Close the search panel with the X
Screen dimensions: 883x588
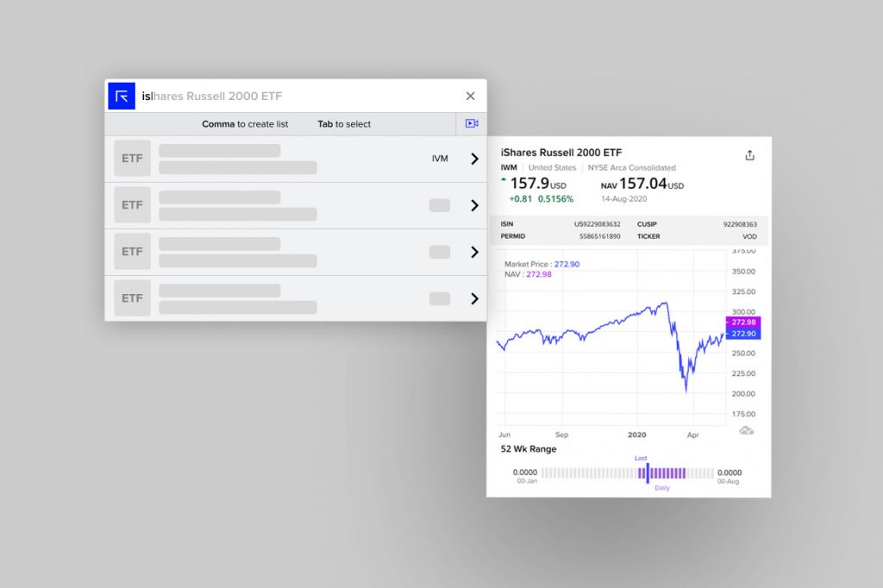click(470, 96)
